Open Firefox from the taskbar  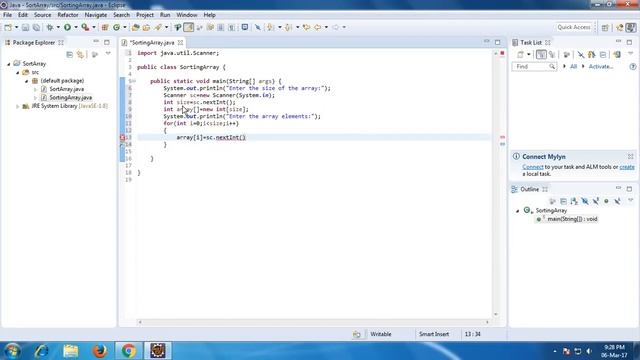tap(100, 351)
